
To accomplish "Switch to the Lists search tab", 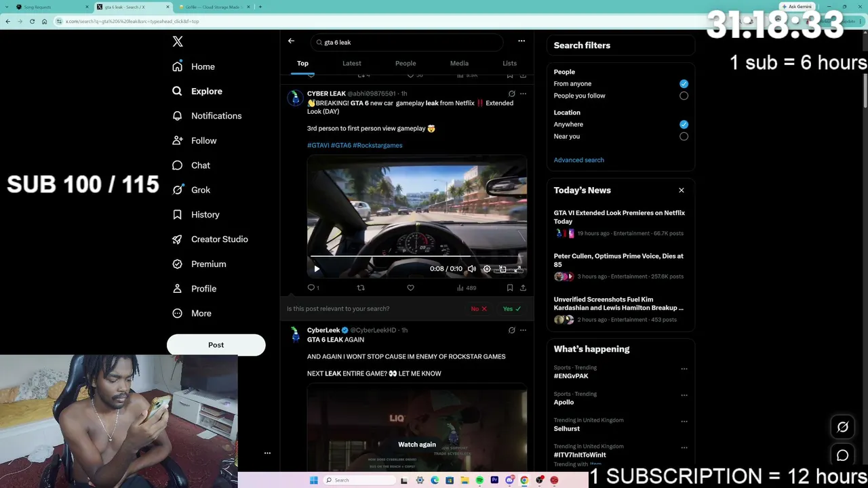I will coord(509,63).
